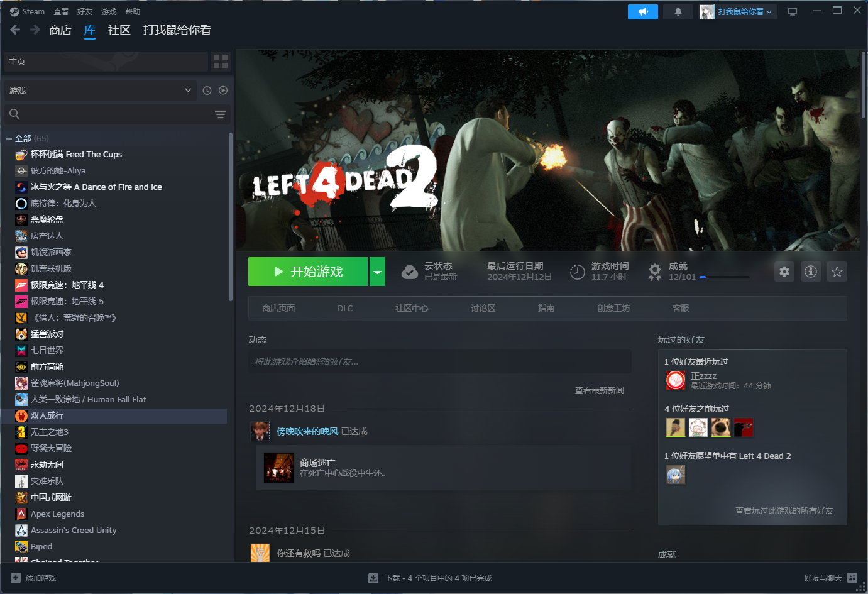The height and width of the screenshot is (594, 868).
Task: Click the 商场逃亡 achievement thumbnail
Action: 279,468
